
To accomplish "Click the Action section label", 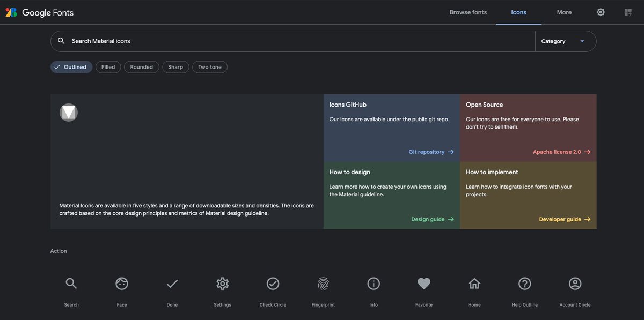I will 58,251.
